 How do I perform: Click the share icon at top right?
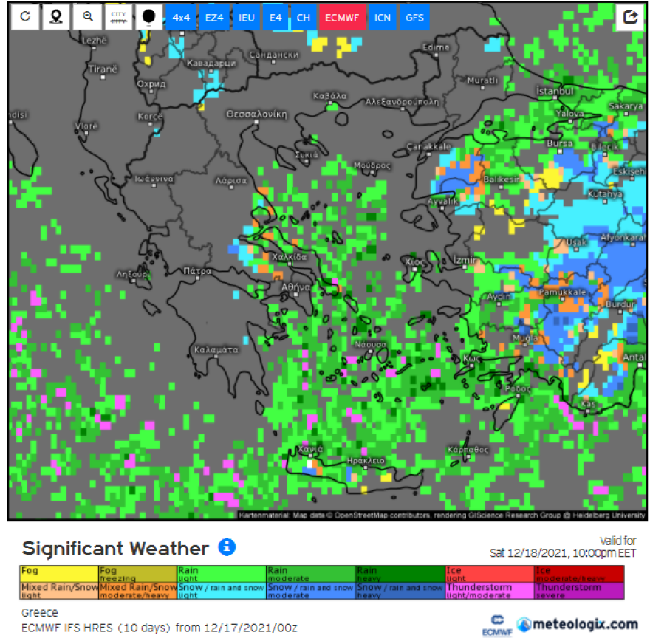click(x=630, y=17)
